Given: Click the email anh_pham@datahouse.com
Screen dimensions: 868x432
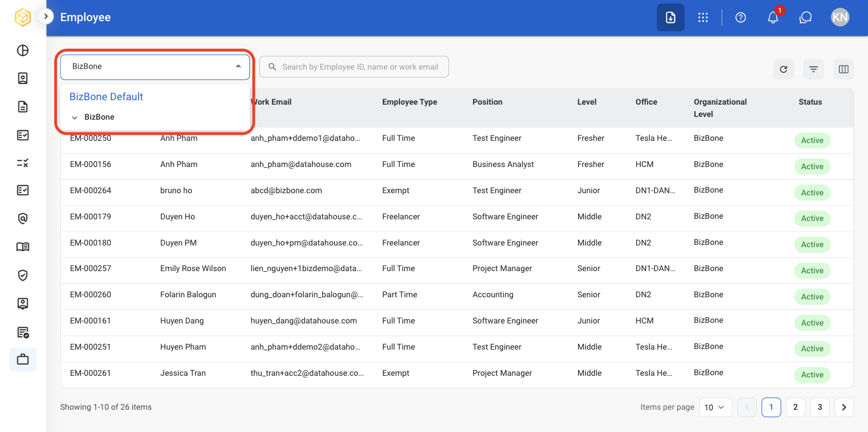Looking at the screenshot, I should (301, 164).
